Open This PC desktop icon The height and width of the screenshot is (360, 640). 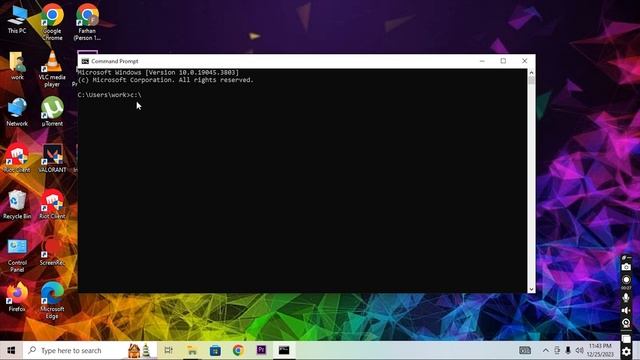(17, 20)
